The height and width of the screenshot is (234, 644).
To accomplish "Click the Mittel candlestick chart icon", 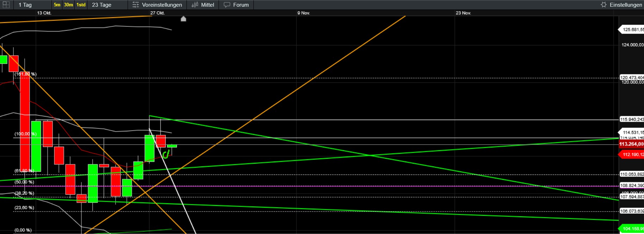I will tap(195, 5).
